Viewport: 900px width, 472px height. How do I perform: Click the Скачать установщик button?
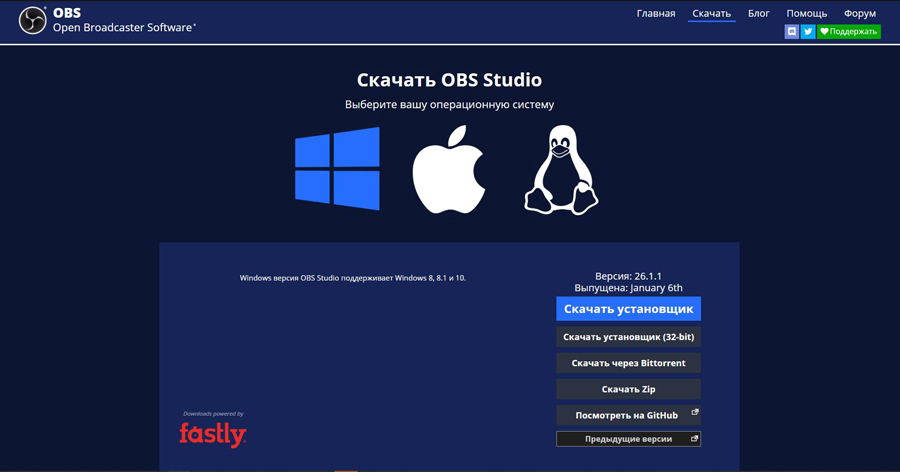pyautogui.click(x=628, y=309)
